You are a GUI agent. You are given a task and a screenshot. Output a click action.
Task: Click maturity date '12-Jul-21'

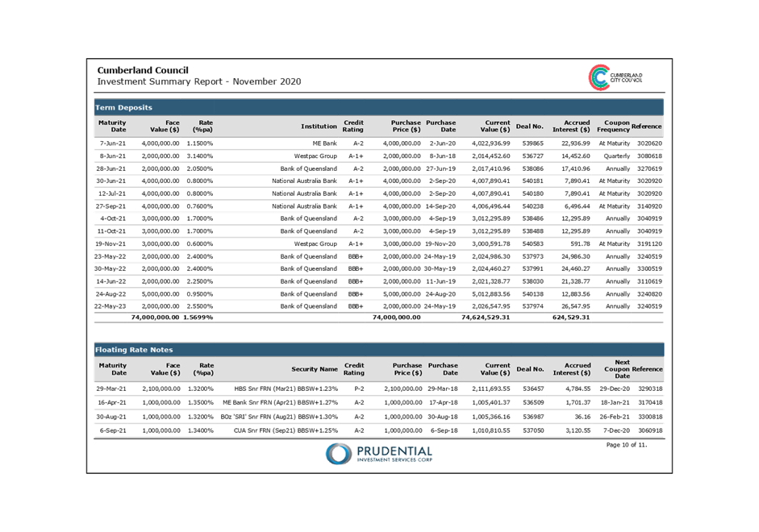112,193
